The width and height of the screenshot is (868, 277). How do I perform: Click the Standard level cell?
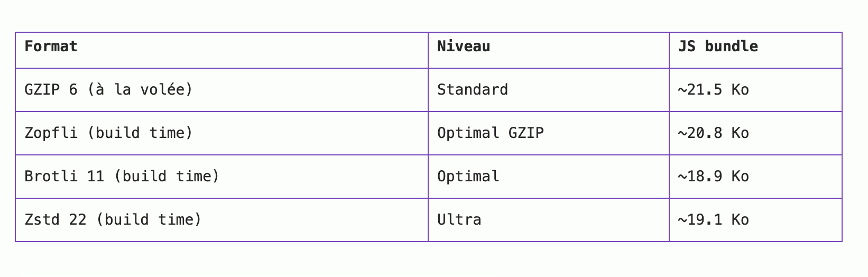tap(472, 90)
